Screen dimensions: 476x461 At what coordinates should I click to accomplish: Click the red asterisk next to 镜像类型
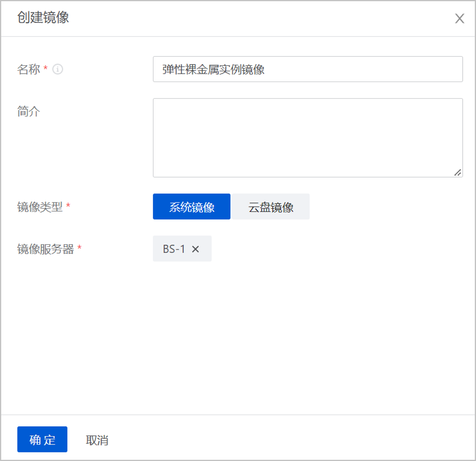coord(68,205)
